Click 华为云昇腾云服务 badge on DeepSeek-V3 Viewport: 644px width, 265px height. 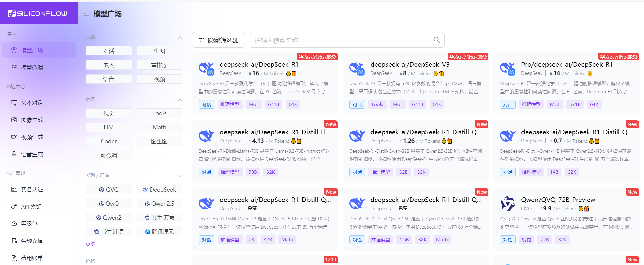point(468,57)
